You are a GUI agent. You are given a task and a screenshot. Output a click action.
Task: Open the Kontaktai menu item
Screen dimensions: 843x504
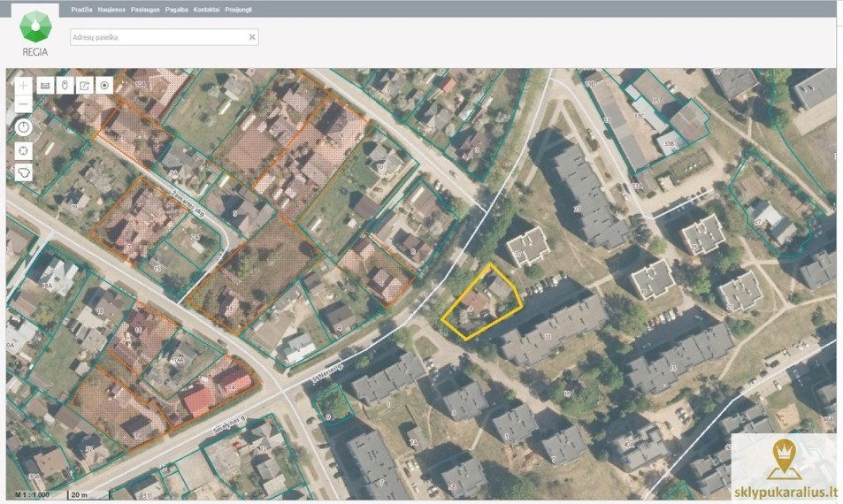206,10
